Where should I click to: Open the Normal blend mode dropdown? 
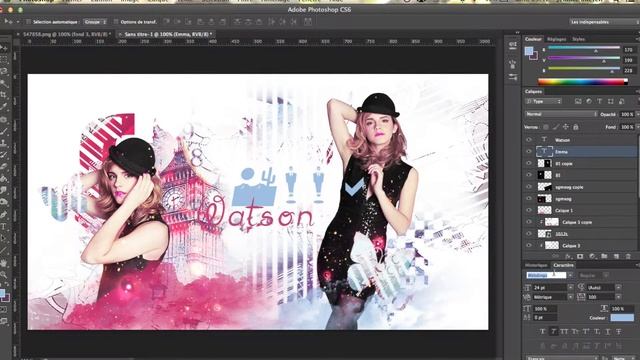tap(561, 114)
